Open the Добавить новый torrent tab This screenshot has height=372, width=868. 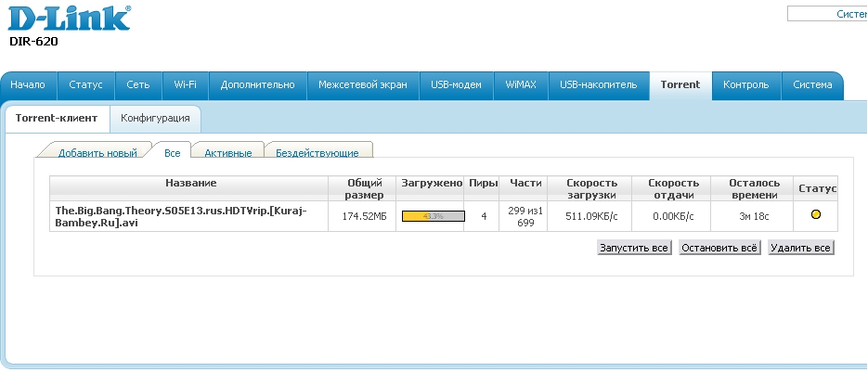tap(97, 153)
